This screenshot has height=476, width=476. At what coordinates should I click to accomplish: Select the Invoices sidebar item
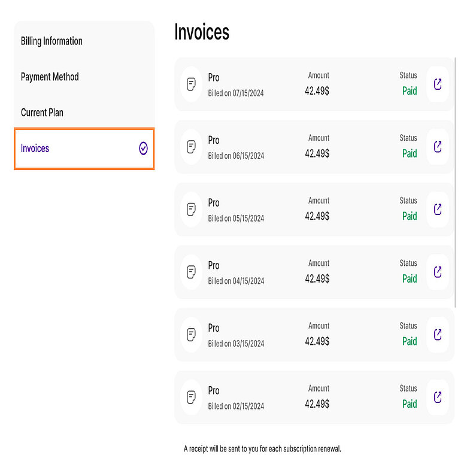coord(35,148)
